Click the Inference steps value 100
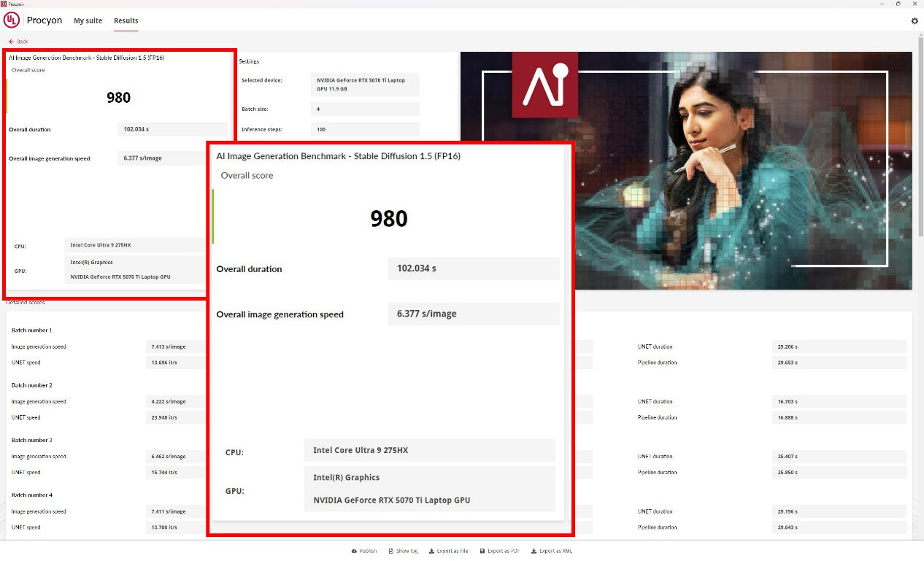The height and width of the screenshot is (561, 924). click(364, 129)
